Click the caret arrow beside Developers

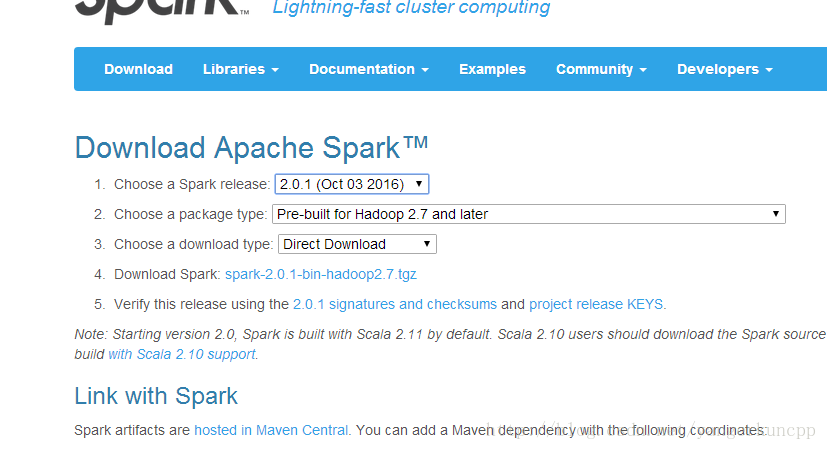[768, 70]
